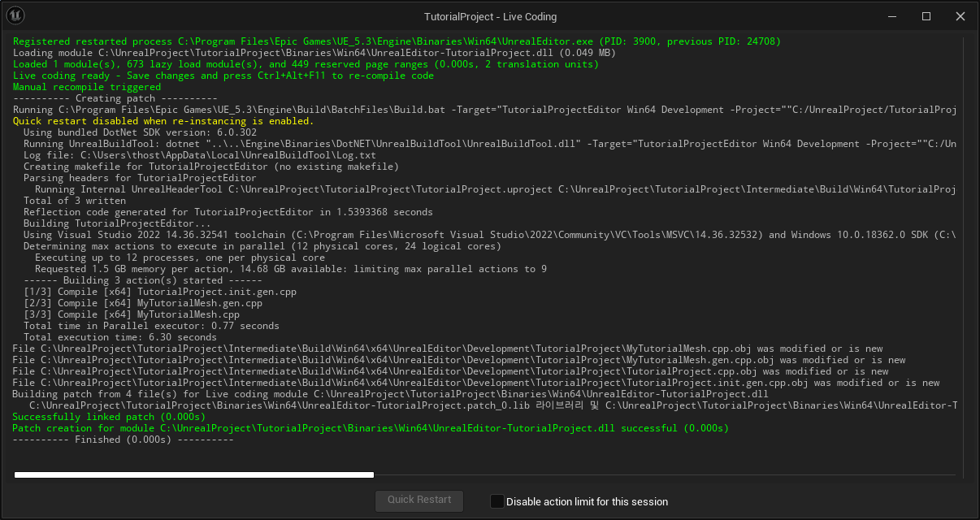Screen dimensions: 980x520
Task: Minimize the Live Coding window
Action: click(x=891, y=16)
